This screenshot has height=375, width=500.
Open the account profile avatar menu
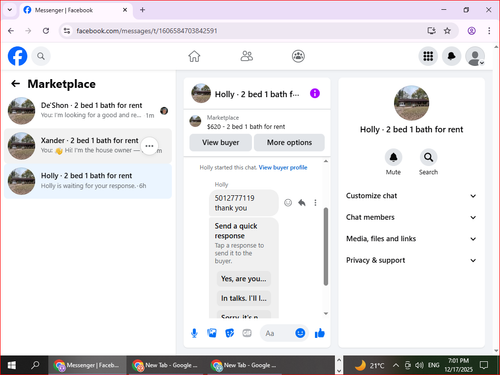pos(475,56)
